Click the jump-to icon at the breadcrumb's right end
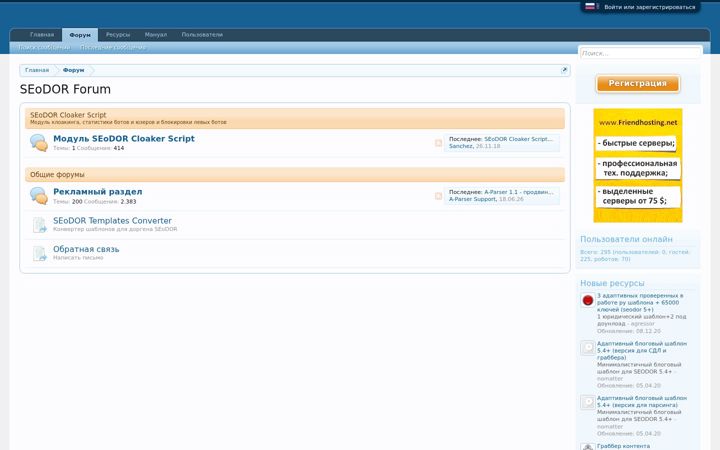The height and width of the screenshot is (450, 720). coord(564,70)
